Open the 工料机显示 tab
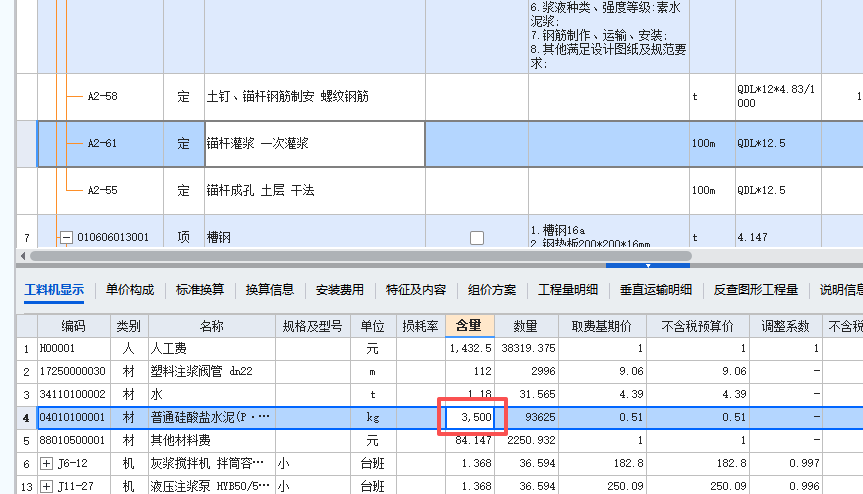 54,290
